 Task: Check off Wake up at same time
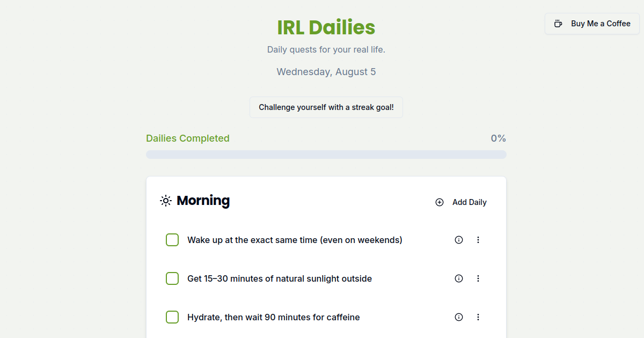[x=172, y=240]
